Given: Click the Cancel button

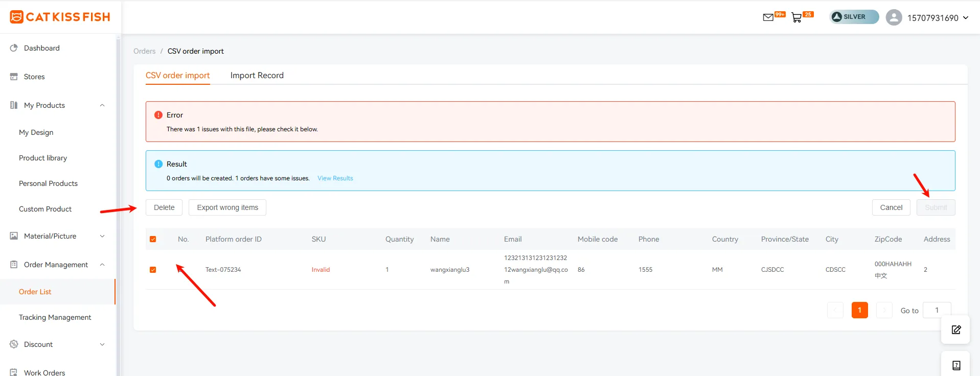Looking at the screenshot, I should pos(891,207).
